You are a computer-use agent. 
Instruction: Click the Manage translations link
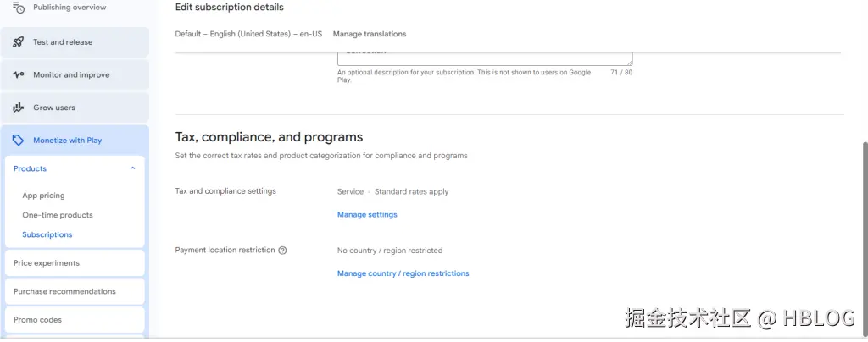coord(370,34)
